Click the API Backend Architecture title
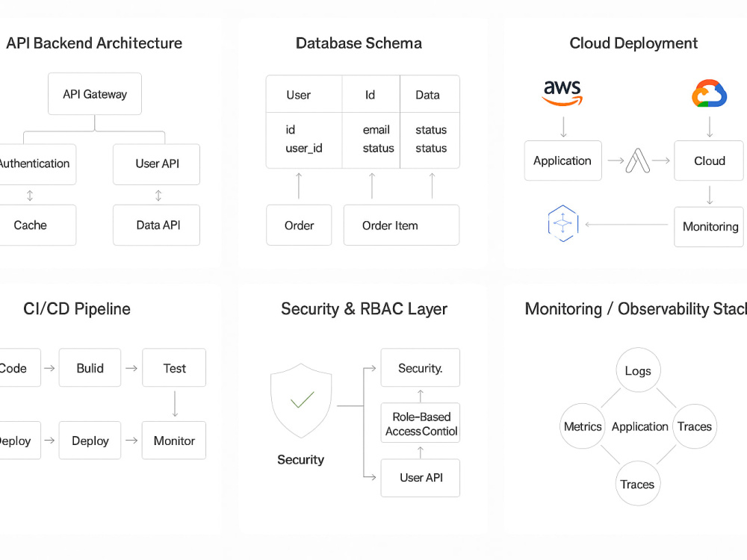Image resolution: width=747 pixels, height=560 pixels. click(x=94, y=43)
